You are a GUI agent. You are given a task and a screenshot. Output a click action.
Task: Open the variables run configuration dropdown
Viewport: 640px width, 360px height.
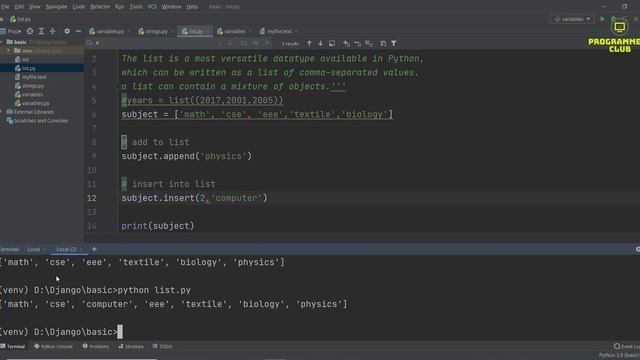click(x=572, y=19)
